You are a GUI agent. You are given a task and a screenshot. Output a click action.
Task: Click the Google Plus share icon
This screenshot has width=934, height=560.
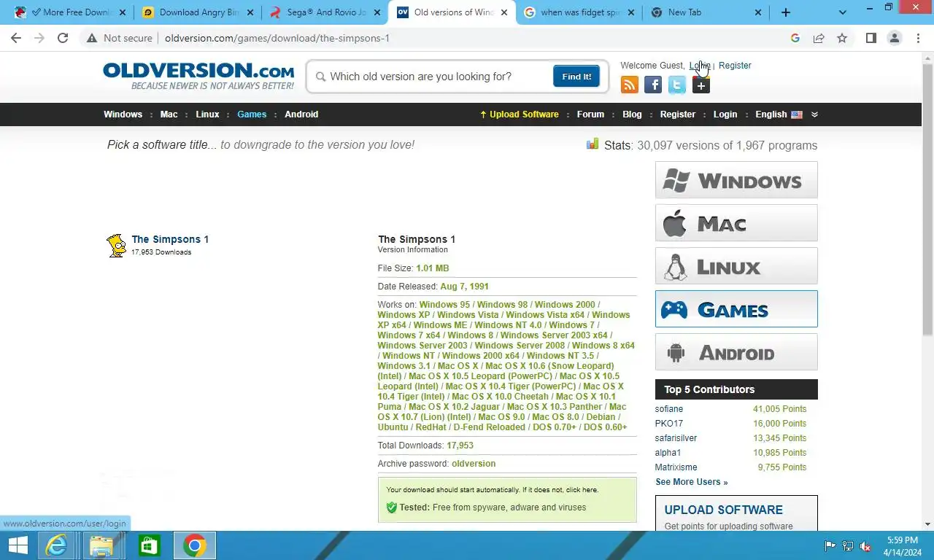tap(700, 85)
